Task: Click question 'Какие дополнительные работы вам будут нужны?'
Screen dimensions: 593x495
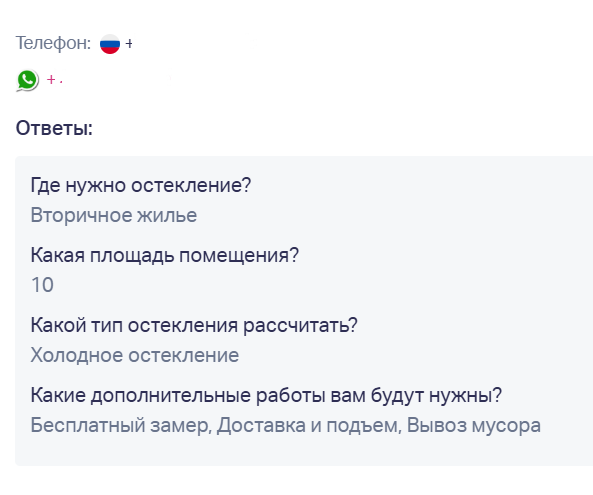Action: 266,396
